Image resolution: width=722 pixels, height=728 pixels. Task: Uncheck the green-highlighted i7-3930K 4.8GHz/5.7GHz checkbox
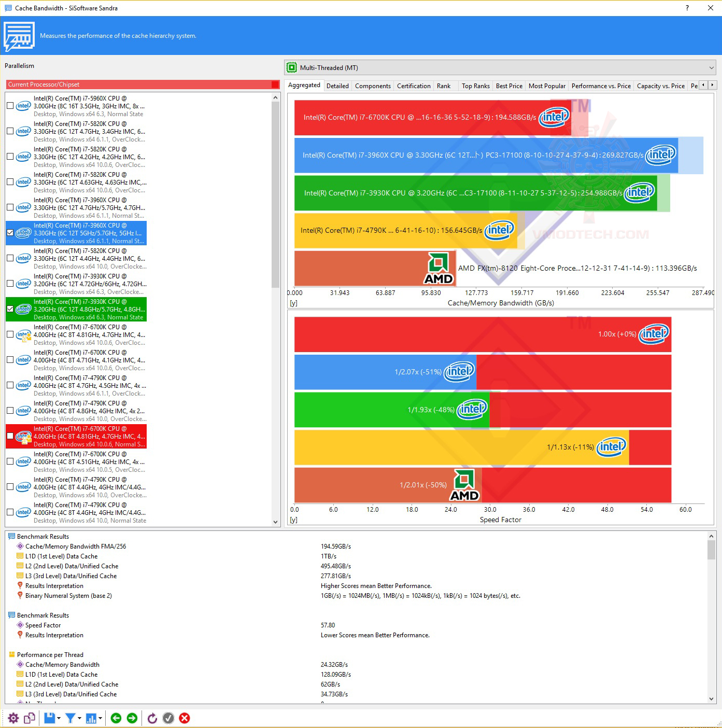tap(10, 309)
